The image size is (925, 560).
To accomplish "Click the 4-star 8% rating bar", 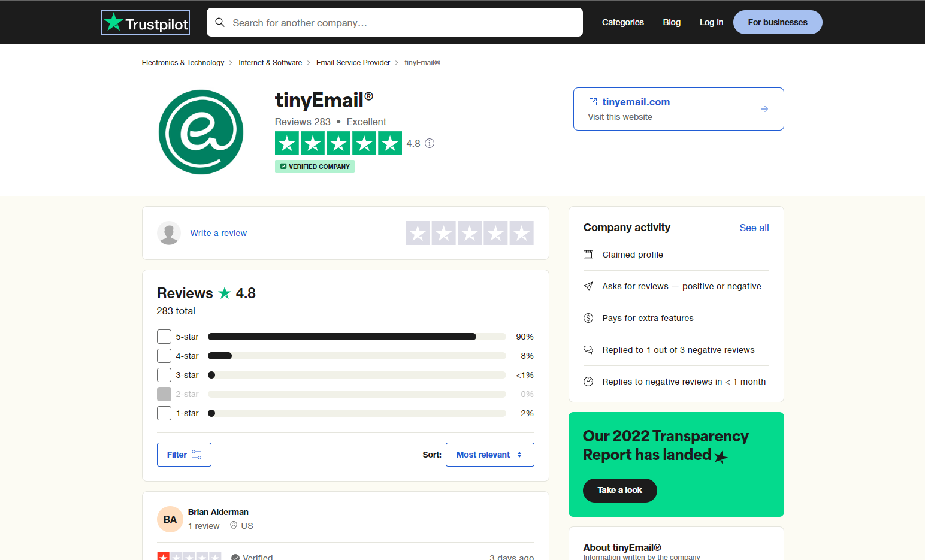I will pyautogui.click(x=357, y=356).
